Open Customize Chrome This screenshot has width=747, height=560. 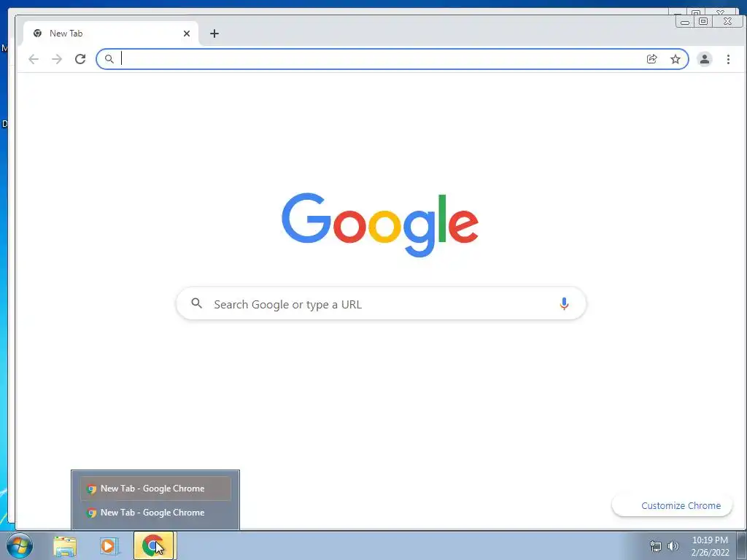[x=672, y=506]
